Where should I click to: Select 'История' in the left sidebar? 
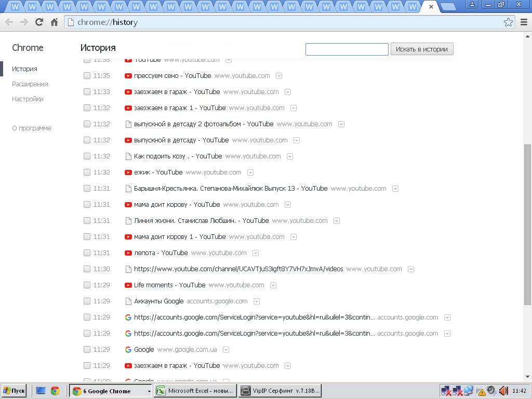(24, 69)
